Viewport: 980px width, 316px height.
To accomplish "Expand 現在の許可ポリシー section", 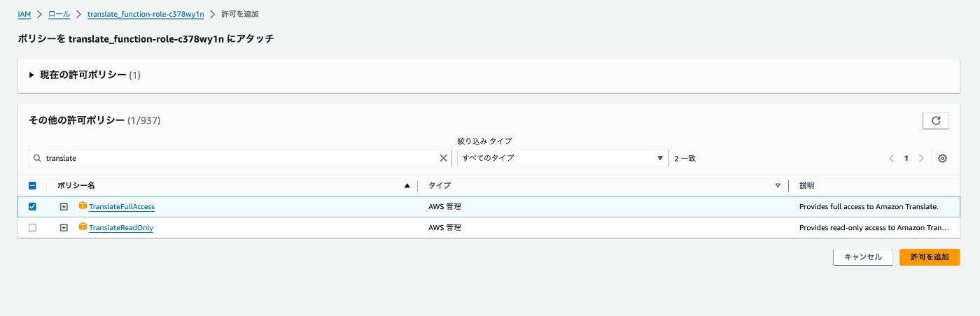I will tap(31, 75).
